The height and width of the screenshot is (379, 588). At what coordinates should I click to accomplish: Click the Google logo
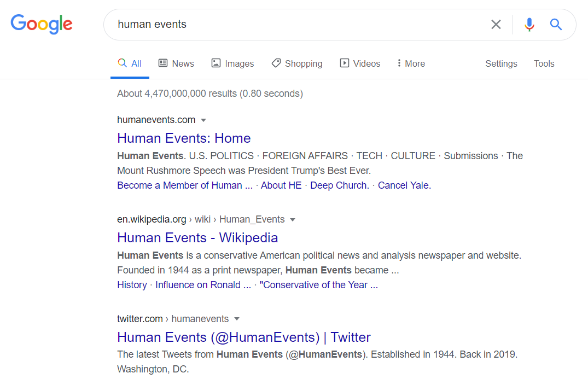(x=42, y=25)
